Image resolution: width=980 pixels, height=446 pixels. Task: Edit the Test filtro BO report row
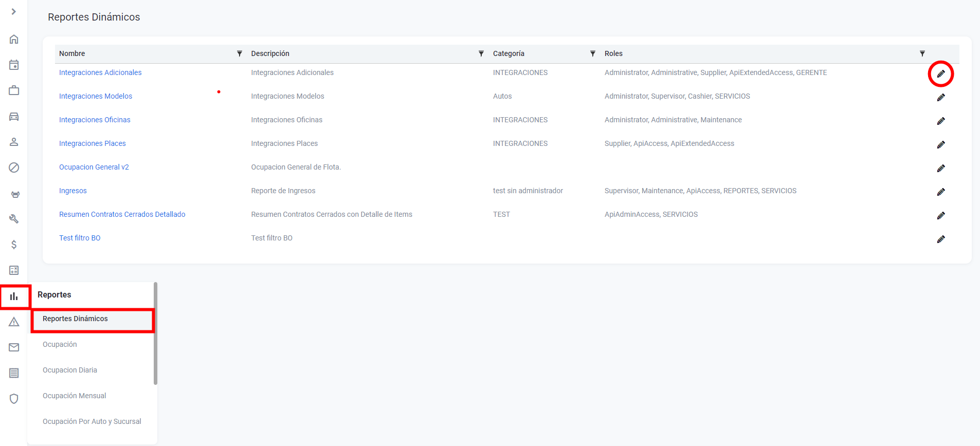coord(940,239)
